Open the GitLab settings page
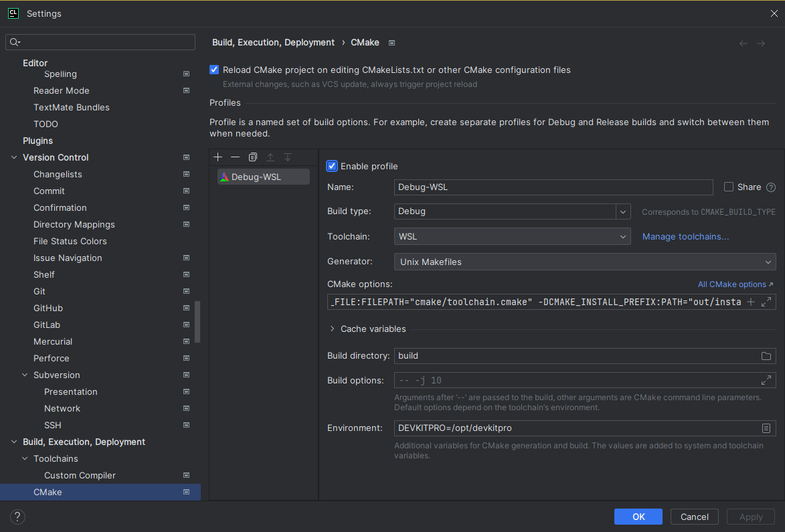 pos(47,325)
